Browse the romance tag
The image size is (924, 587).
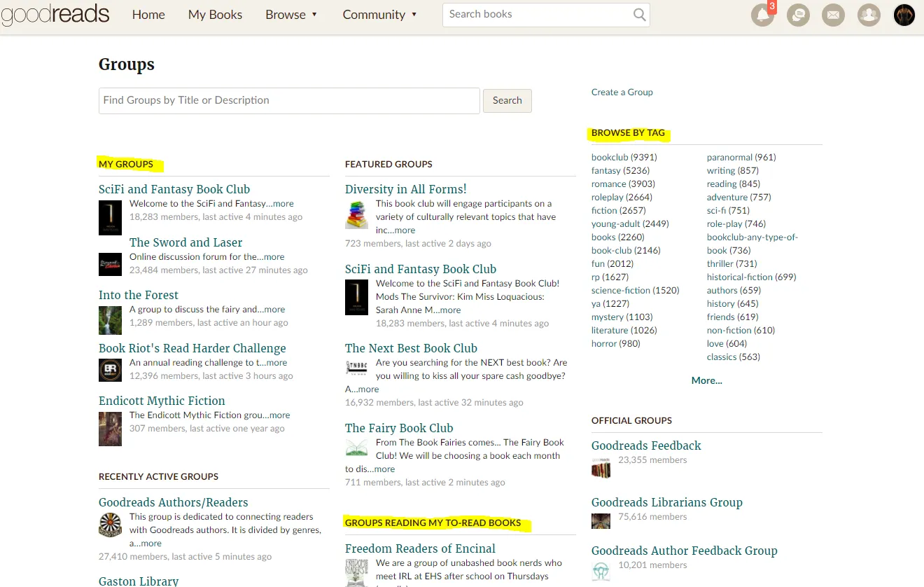[609, 184]
